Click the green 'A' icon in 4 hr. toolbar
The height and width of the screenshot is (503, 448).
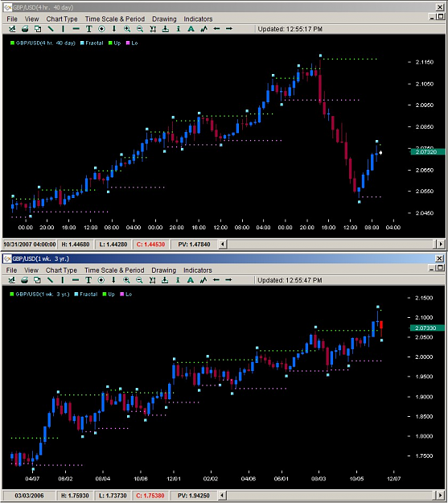coord(191,29)
